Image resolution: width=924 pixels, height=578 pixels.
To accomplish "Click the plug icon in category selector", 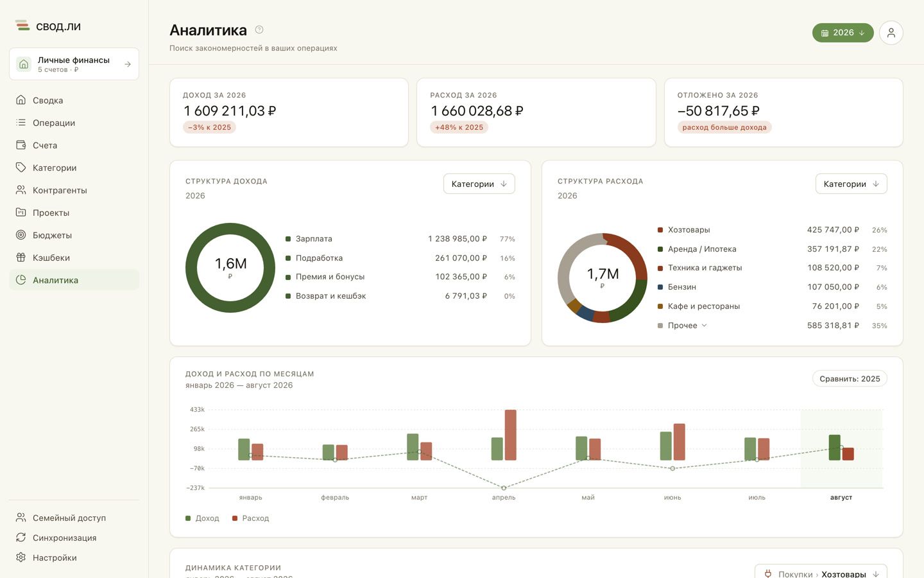I will [768, 574].
